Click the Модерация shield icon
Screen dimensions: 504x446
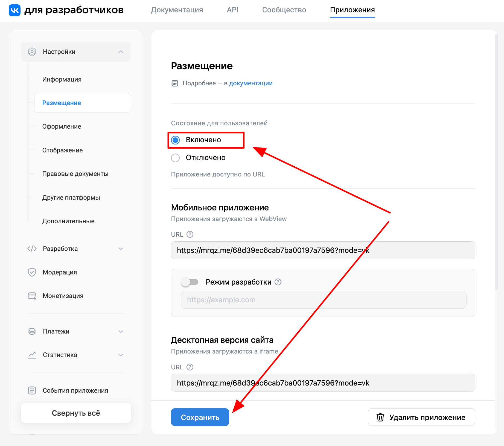click(32, 272)
